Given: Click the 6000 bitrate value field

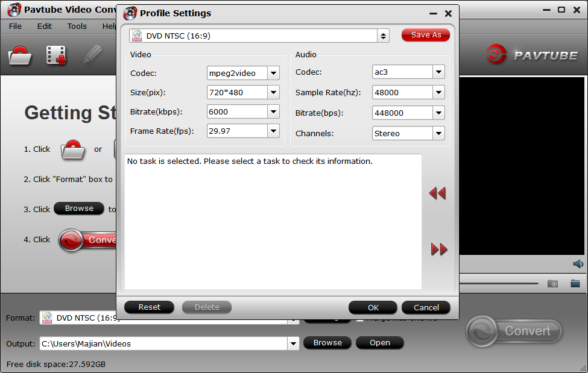Looking at the screenshot, I should coord(238,111).
